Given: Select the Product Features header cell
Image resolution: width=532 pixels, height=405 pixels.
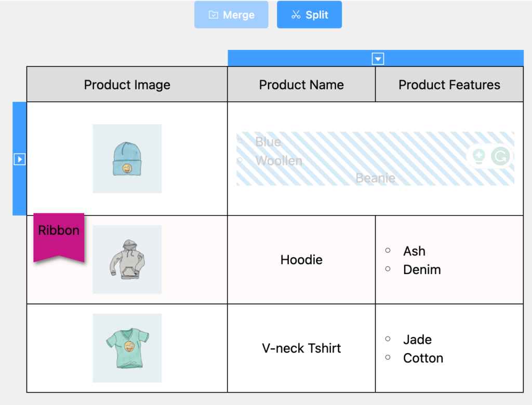Looking at the screenshot, I should (x=449, y=84).
